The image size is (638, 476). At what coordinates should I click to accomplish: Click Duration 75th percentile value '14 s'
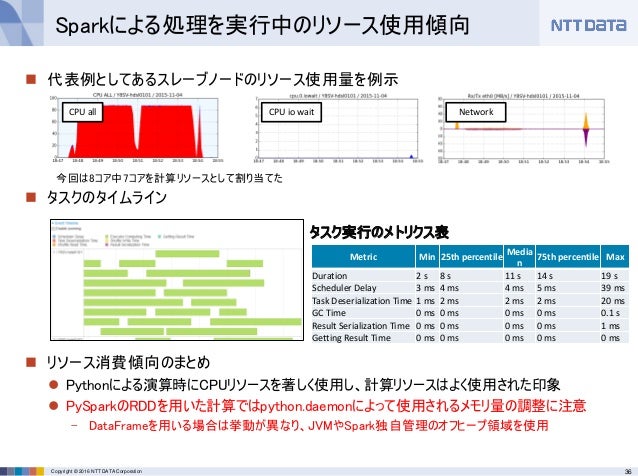point(545,276)
